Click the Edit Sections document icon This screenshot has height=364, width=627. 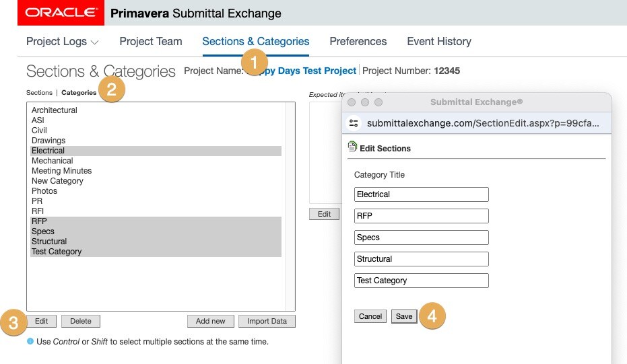tap(352, 147)
